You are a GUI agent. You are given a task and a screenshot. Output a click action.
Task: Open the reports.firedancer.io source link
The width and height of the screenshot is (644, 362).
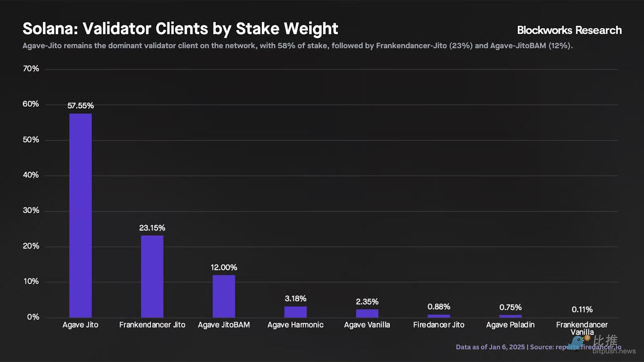[588, 347]
